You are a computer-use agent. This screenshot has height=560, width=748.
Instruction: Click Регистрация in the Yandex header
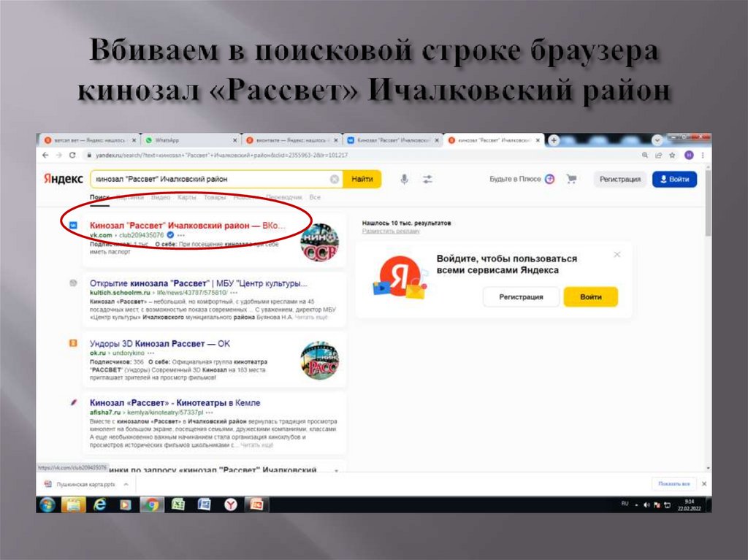[619, 180]
